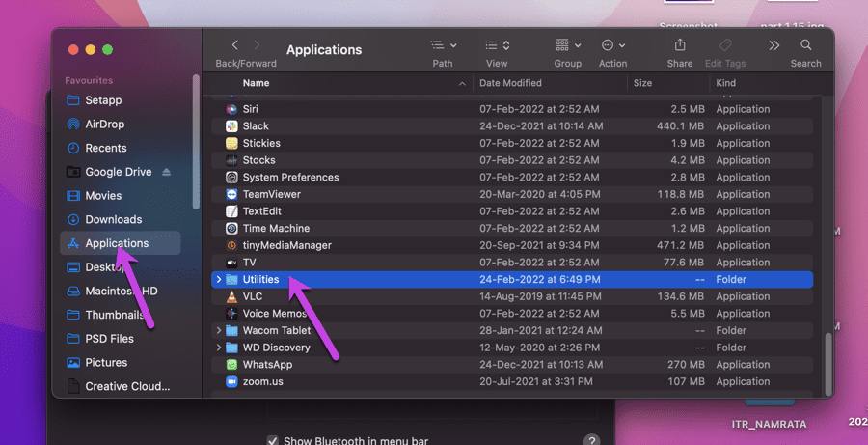Select the Apple TV app icon
This screenshot has width=868, height=445.
pos(231,263)
